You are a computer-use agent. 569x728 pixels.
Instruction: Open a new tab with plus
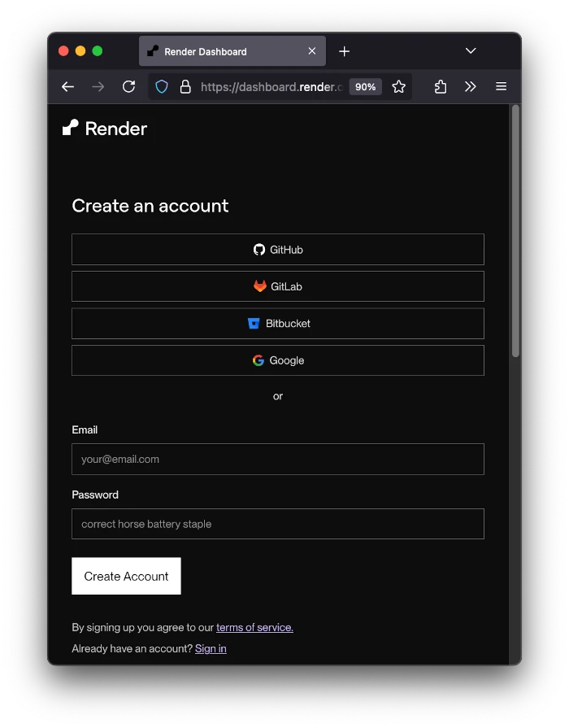[x=344, y=51]
